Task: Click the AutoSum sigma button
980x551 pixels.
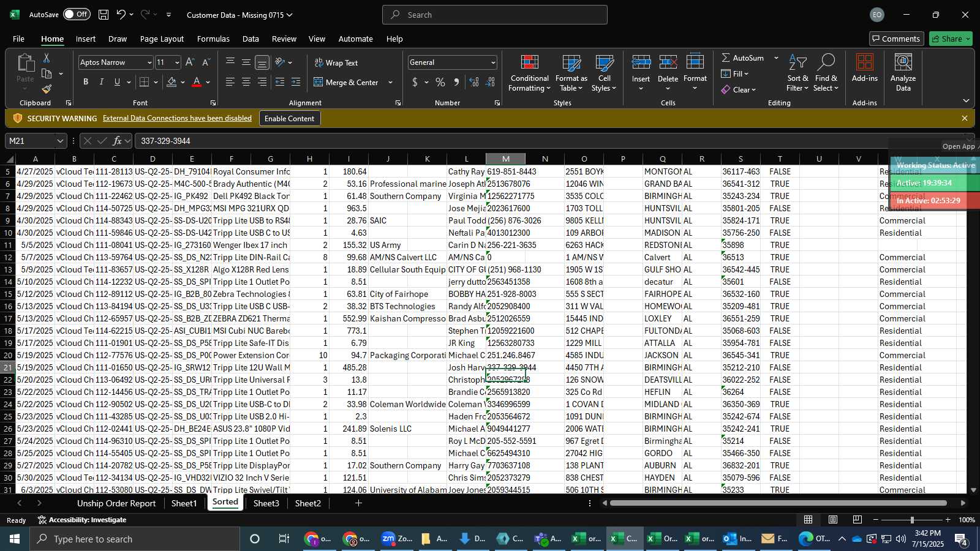Action: [x=743, y=58]
